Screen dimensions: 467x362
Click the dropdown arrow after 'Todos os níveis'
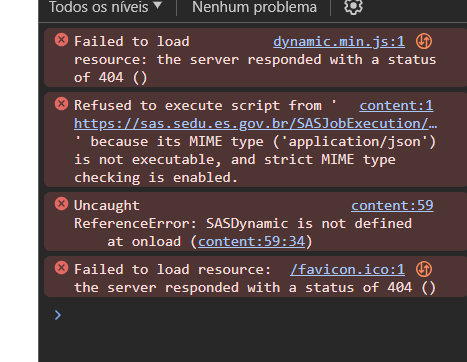click(157, 5)
